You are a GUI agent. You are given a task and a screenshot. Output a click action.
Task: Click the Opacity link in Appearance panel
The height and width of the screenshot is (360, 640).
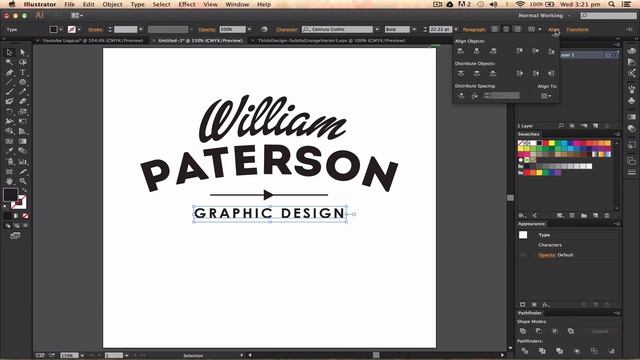coord(547,255)
